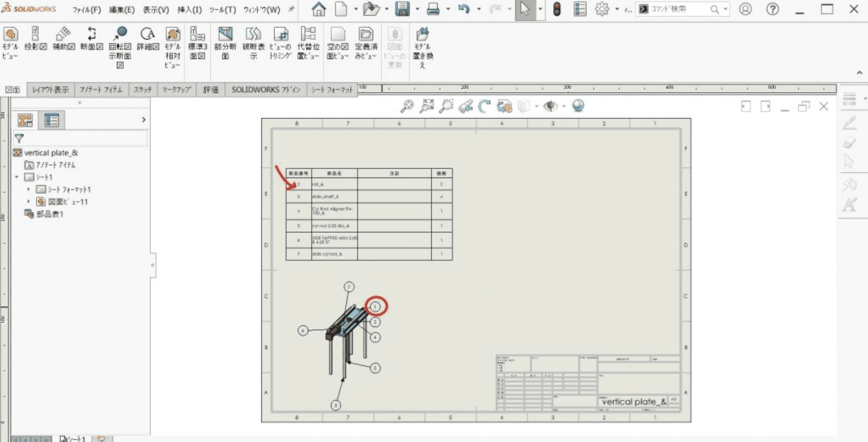Collapse the ribbon with the caret
The image size is (868, 442).
860,73
